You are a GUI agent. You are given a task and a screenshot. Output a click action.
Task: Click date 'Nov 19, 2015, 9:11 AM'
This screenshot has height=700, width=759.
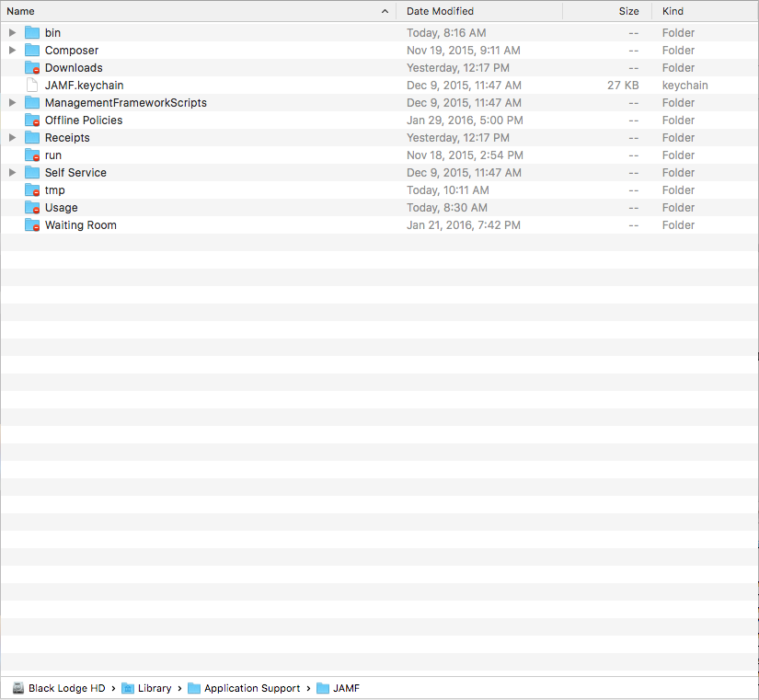[x=464, y=51]
